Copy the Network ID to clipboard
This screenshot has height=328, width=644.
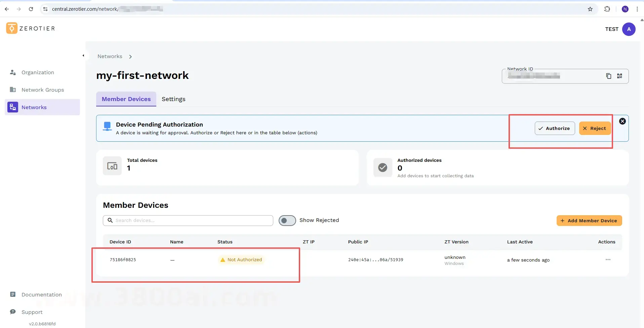coord(608,76)
